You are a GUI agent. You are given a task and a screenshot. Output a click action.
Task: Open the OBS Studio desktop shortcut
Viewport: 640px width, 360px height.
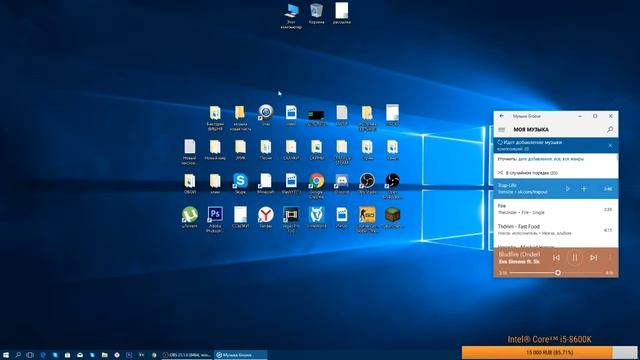pos(367,183)
